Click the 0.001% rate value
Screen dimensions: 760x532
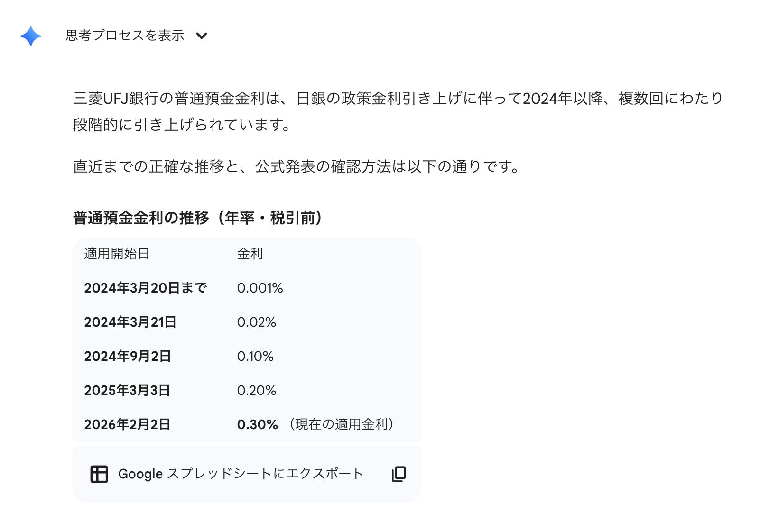pyautogui.click(x=260, y=288)
